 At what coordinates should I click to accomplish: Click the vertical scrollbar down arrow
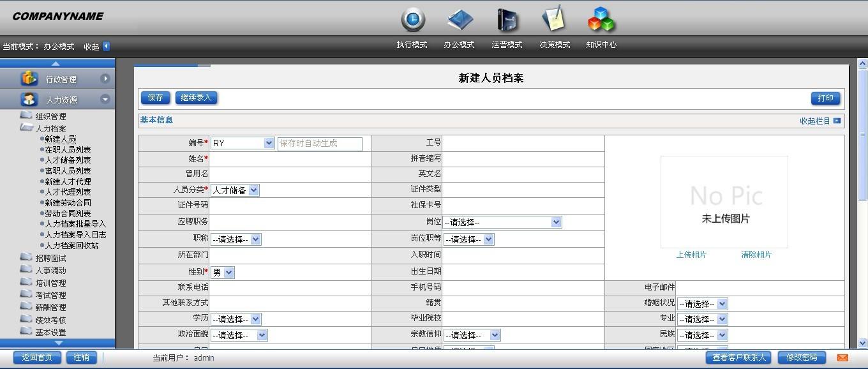point(862,343)
